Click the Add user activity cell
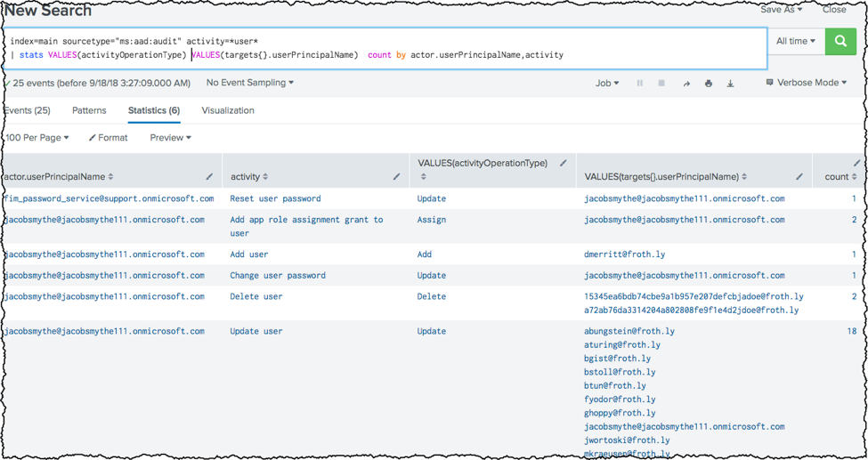868x460 pixels. point(249,254)
